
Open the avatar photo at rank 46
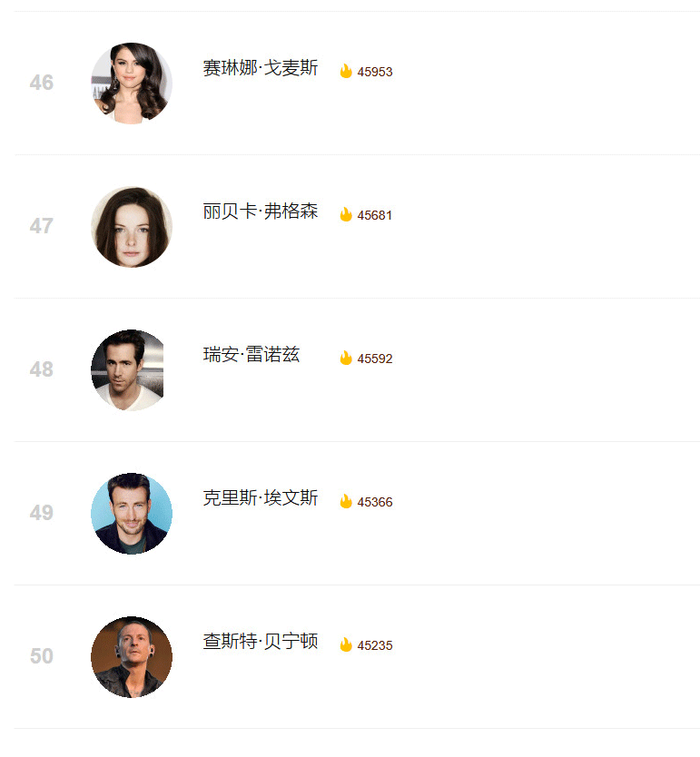click(x=132, y=83)
